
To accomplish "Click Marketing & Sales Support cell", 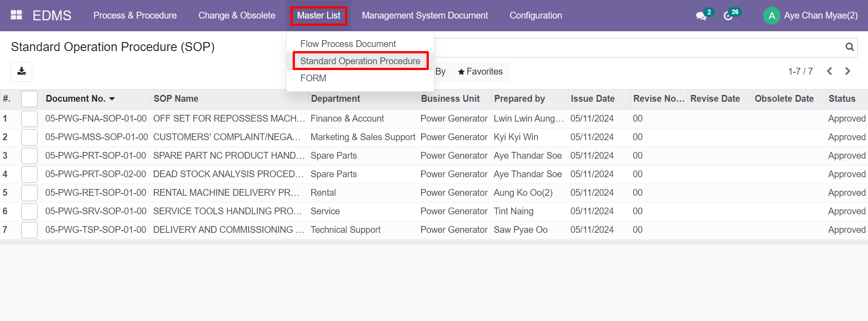I will point(363,137).
